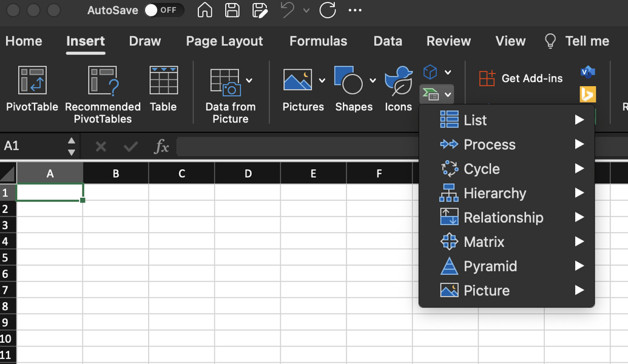Expand the Pyramid SmartArt submenu

[490, 266]
